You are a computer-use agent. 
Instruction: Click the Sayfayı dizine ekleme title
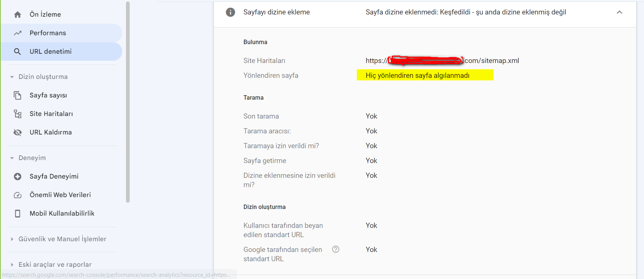coord(276,12)
